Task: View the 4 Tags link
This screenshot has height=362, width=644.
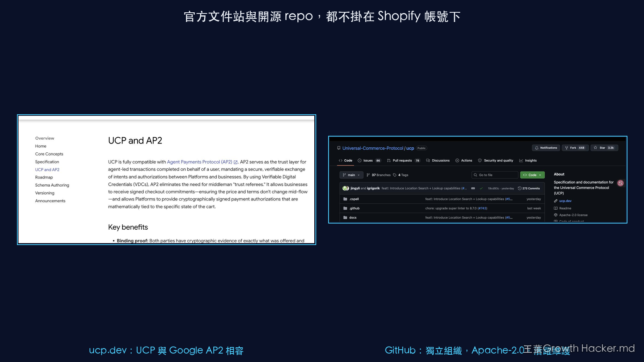Action: pyautogui.click(x=401, y=175)
